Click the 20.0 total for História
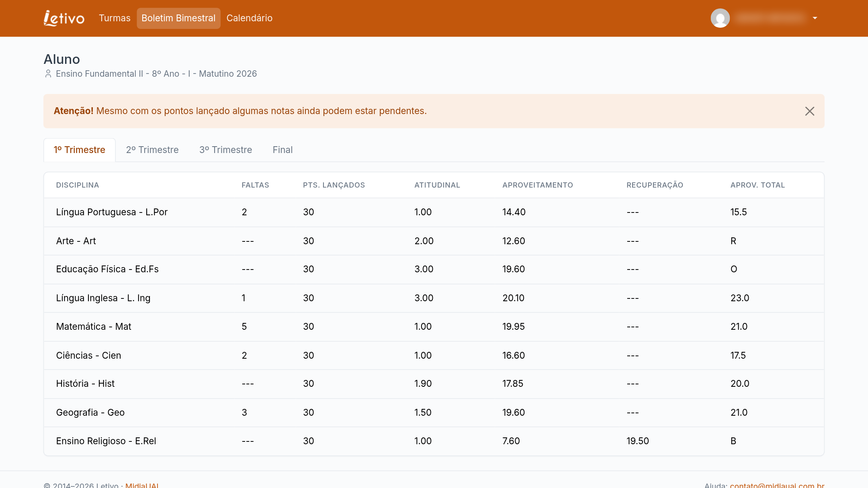 pos(740,384)
